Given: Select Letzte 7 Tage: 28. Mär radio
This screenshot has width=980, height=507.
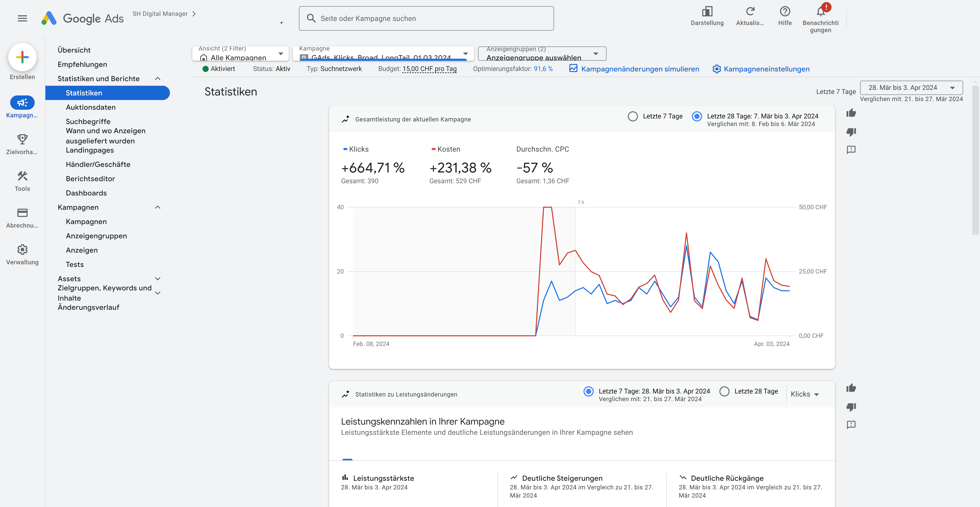Looking at the screenshot, I should [x=589, y=391].
